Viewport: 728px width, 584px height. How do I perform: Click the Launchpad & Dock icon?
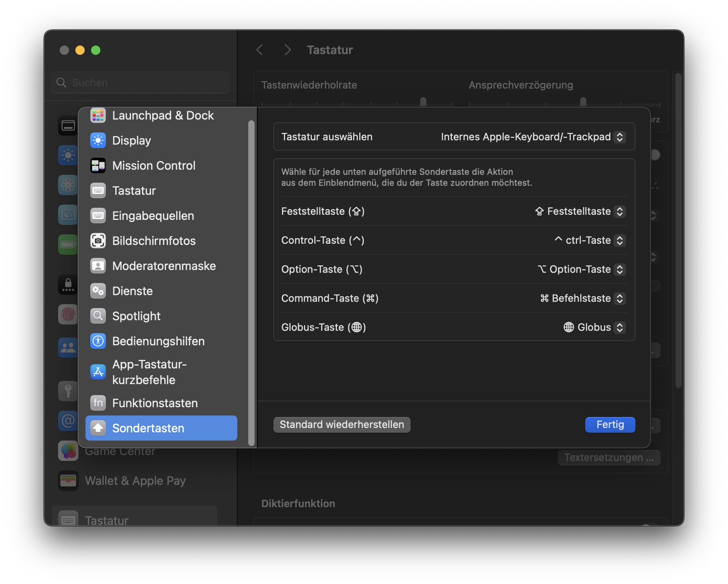click(x=98, y=116)
